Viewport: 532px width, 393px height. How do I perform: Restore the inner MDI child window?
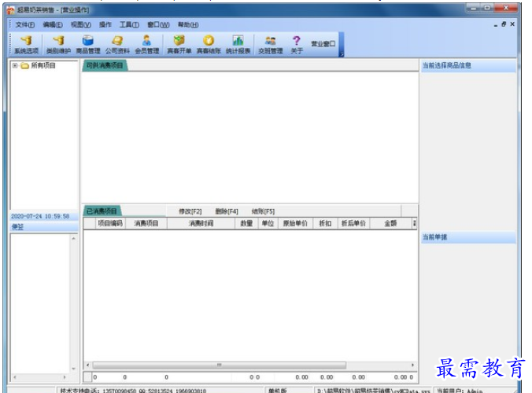click(x=504, y=24)
